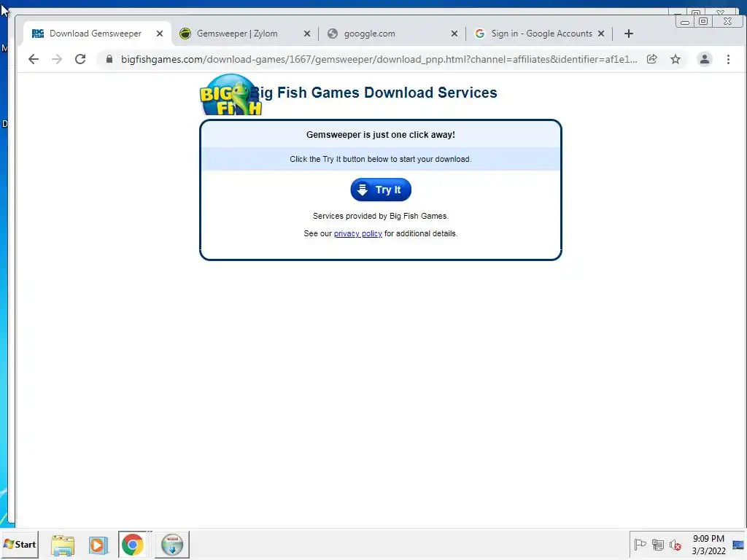
Task: Close the Chrome window
Action: [x=727, y=21]
